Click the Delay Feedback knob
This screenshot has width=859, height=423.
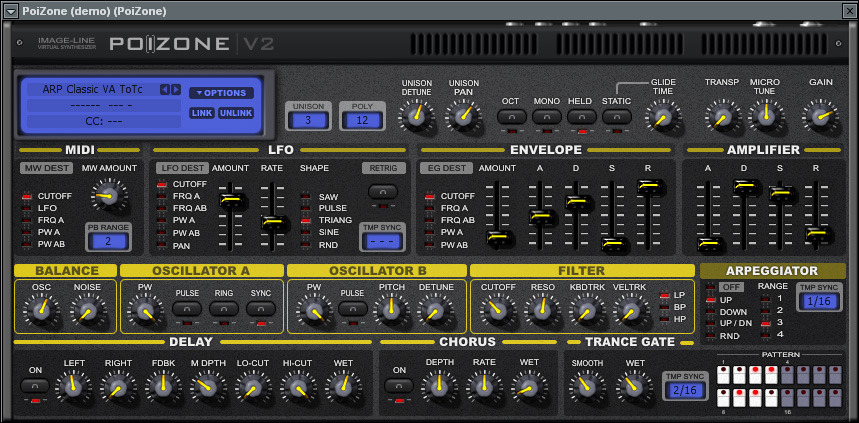tap(158, 384)
